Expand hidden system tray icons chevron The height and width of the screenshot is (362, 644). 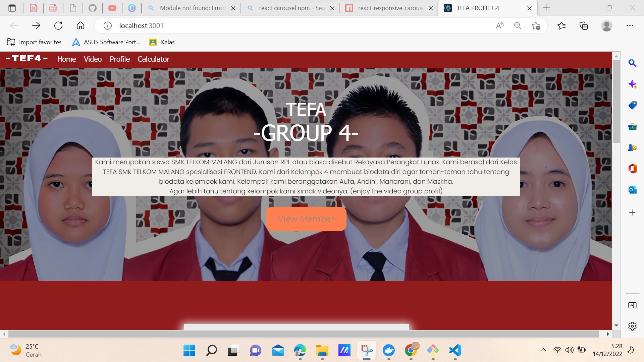click(543, 350)
